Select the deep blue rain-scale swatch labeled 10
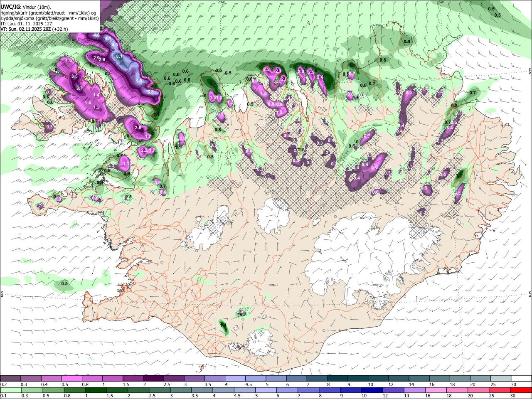This screenshot has width=532, height=399. [x=372, y=390]
